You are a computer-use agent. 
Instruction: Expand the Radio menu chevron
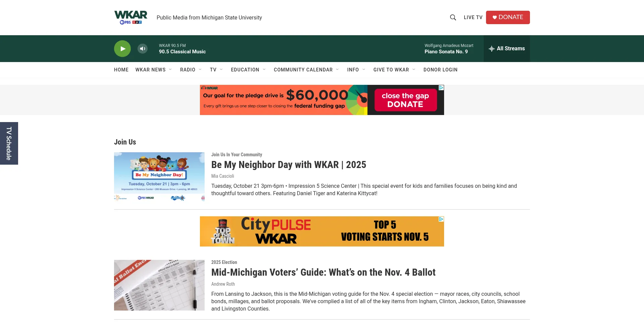pos(200,70)
